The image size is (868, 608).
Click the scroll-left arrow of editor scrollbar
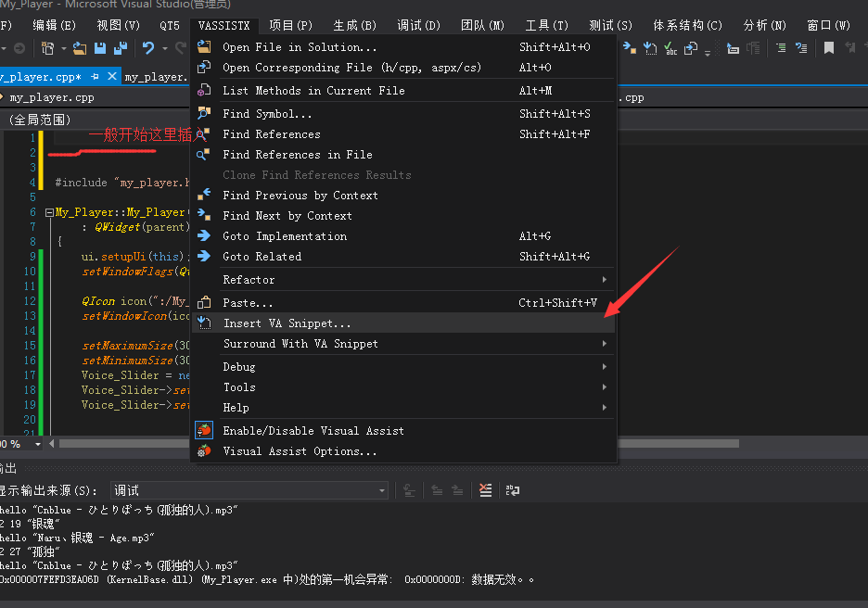[x=52, y=444]
